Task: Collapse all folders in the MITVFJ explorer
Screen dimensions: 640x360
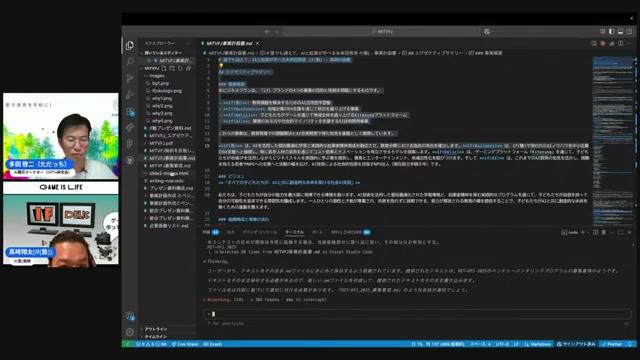Action: (x=188, y=68)
